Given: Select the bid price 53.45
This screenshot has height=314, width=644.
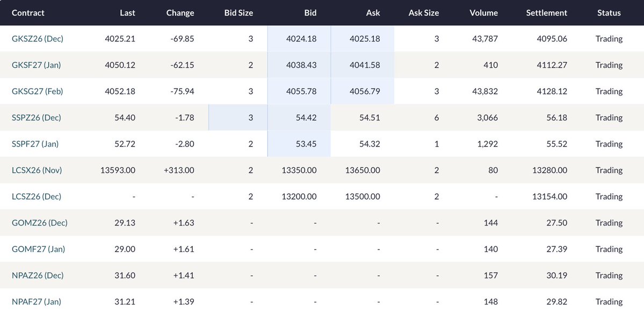Looking at the screenshot, I should 306,144.
